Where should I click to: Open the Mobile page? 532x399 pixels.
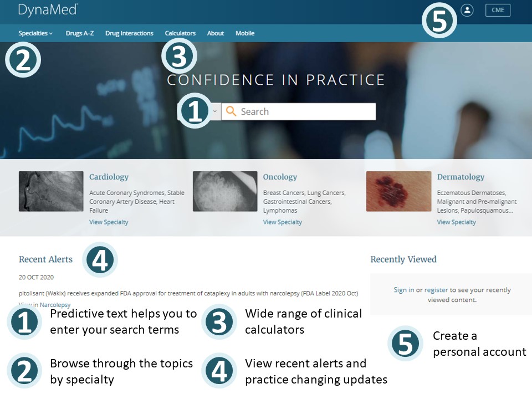(x=245, y=33)
